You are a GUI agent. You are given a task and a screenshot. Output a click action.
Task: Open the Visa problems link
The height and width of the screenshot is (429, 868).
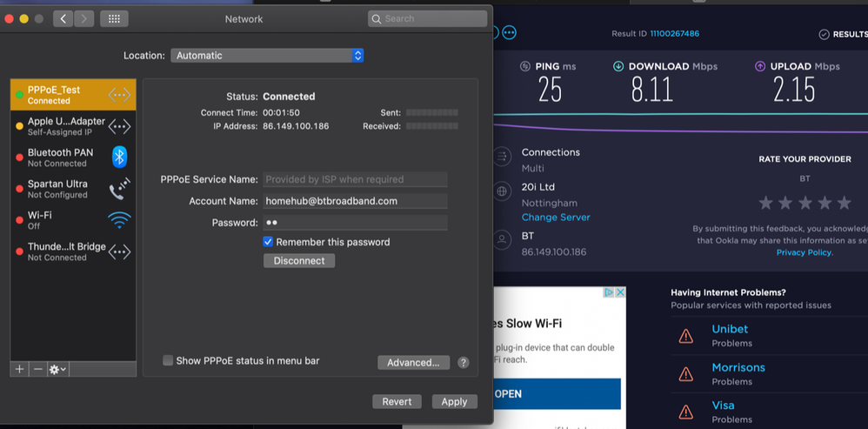point(723,406)
